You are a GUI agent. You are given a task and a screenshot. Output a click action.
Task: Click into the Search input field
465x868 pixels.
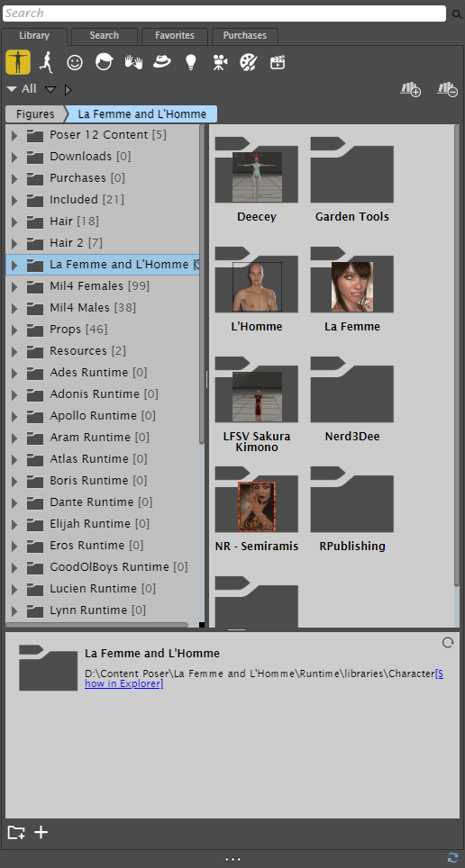(224, 14)
